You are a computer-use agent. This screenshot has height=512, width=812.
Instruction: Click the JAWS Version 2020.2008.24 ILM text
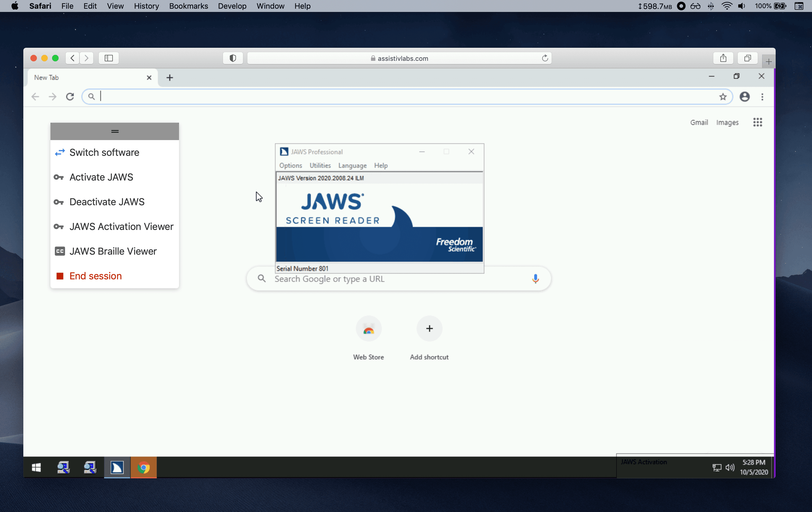click(321, 178)
